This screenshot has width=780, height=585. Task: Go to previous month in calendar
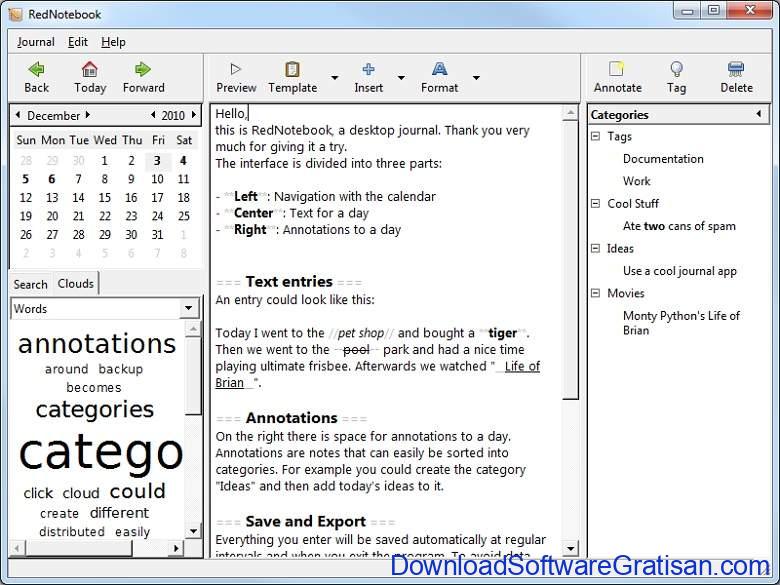[18, 115]
